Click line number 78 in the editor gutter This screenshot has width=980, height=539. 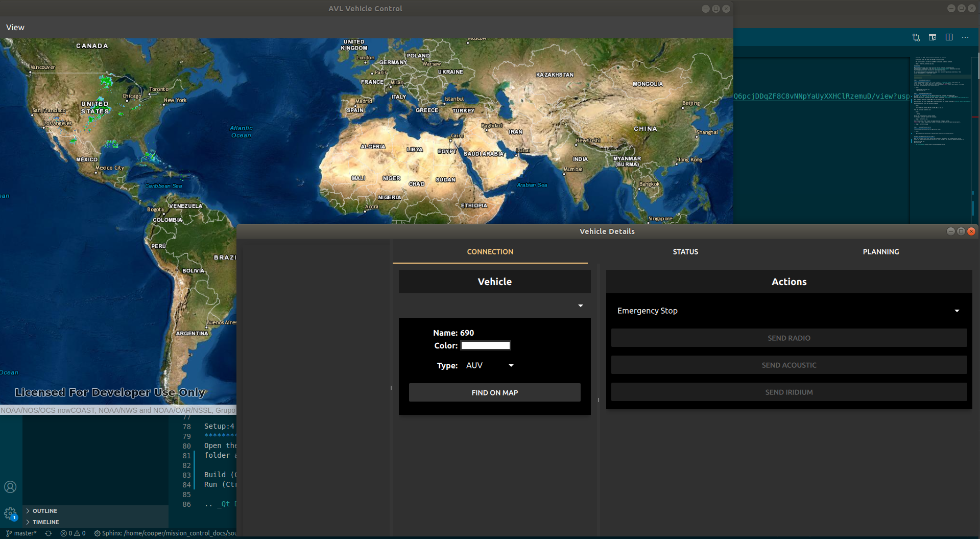click(187, 427)
